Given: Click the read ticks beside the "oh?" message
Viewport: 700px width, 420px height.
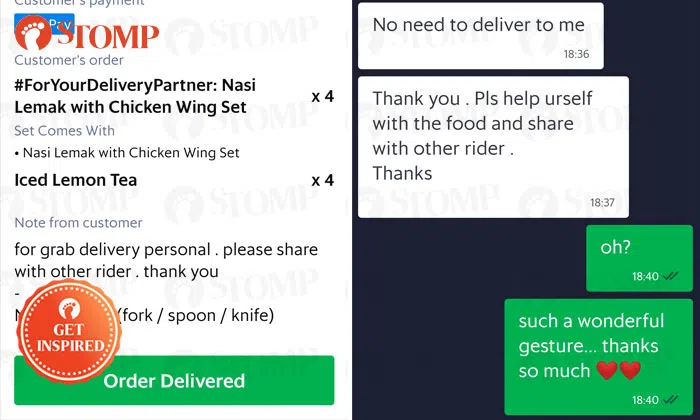Looking at the screenshot, I should coord(671,276).
